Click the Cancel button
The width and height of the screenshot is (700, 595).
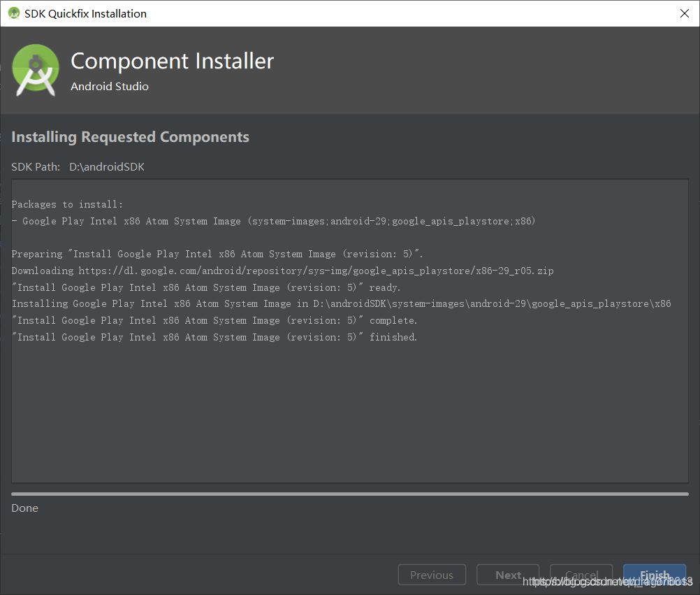click(x=581, y=575)
